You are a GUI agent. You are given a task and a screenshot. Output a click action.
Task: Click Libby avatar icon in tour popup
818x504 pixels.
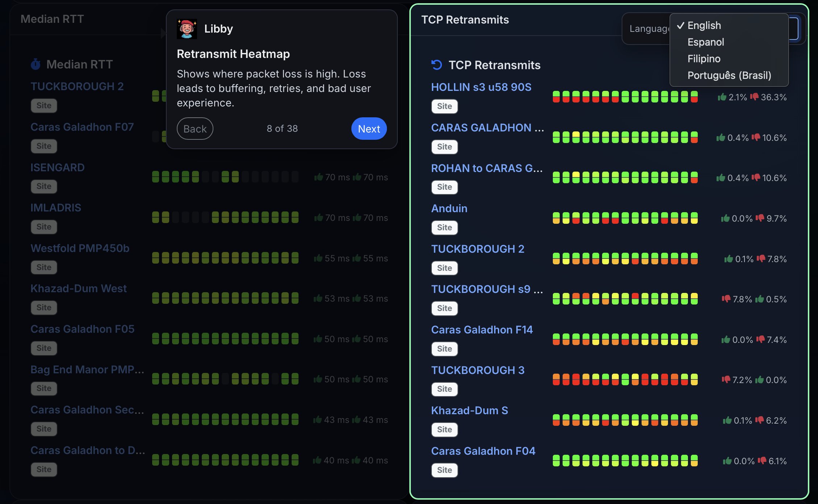187,29
